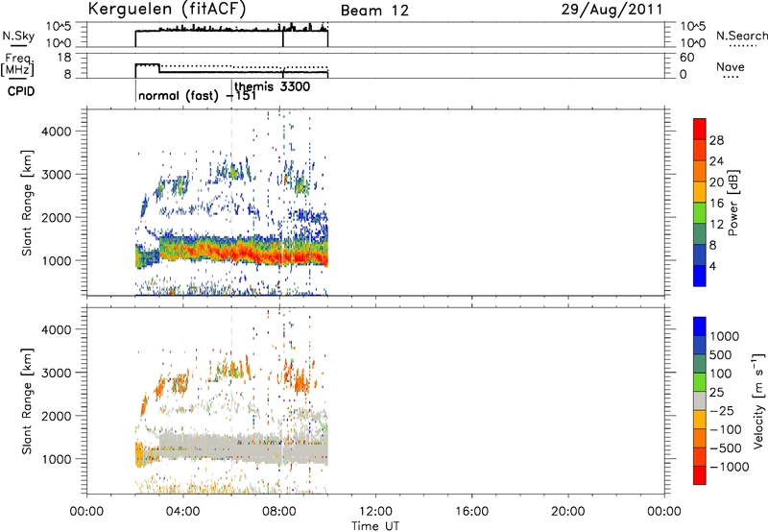
Task: Click the 'CPID' row label
Action: (21, 91)
